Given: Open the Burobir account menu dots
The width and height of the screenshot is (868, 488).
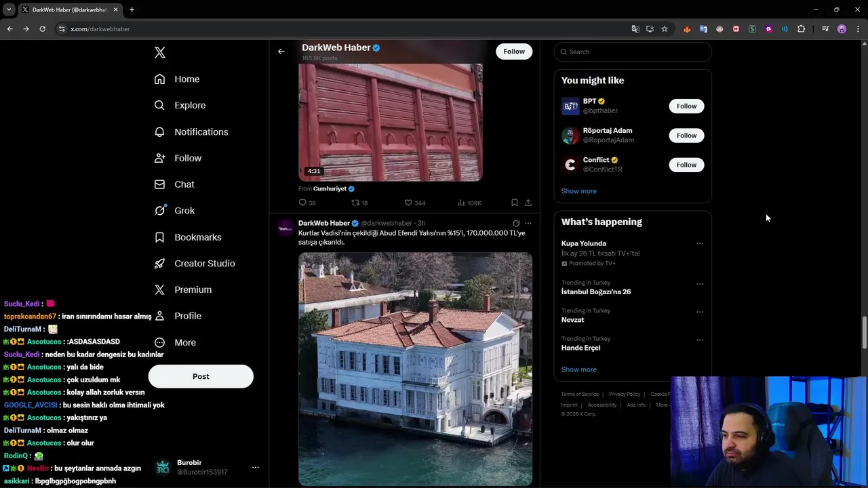Looking at the screenshot, I should (x=256, y=468).
